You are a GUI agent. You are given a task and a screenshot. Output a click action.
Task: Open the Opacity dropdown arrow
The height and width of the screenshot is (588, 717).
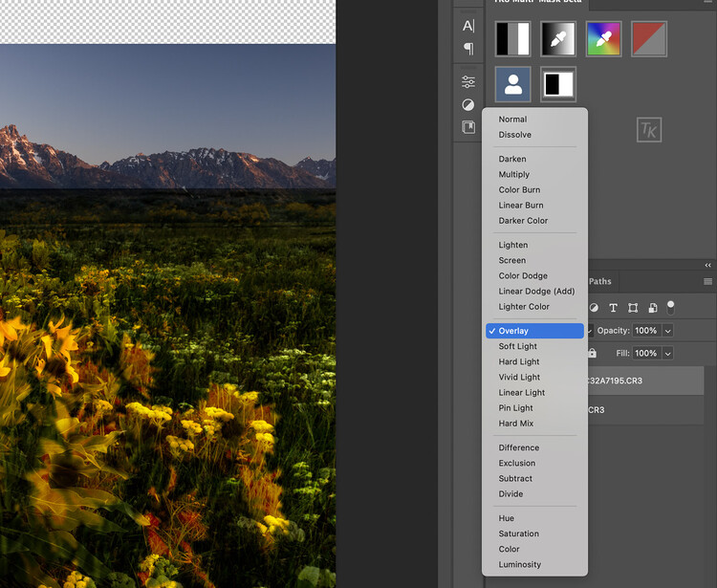tap(668, 331)
